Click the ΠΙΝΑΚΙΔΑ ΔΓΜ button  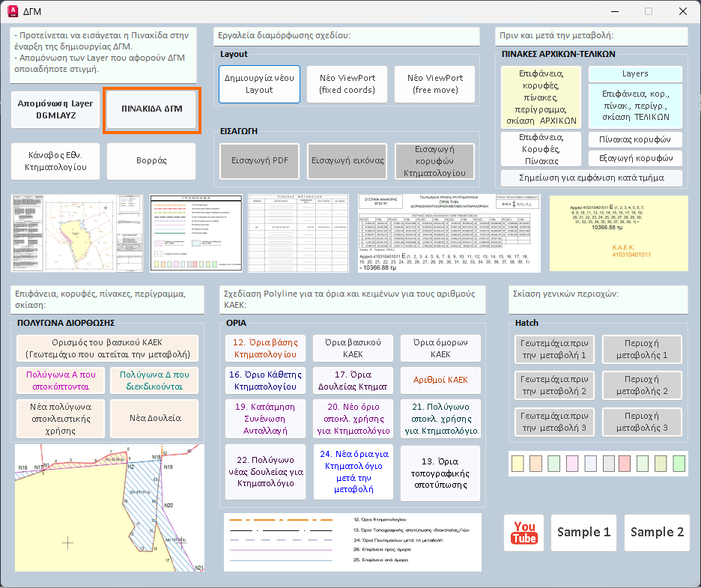[152, 109]
